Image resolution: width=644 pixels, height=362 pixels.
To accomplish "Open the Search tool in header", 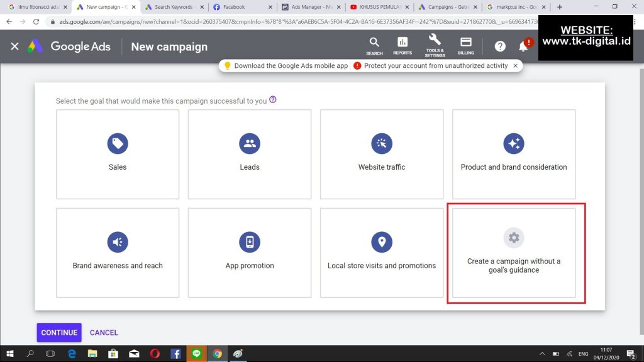I will tap(374, 46).
